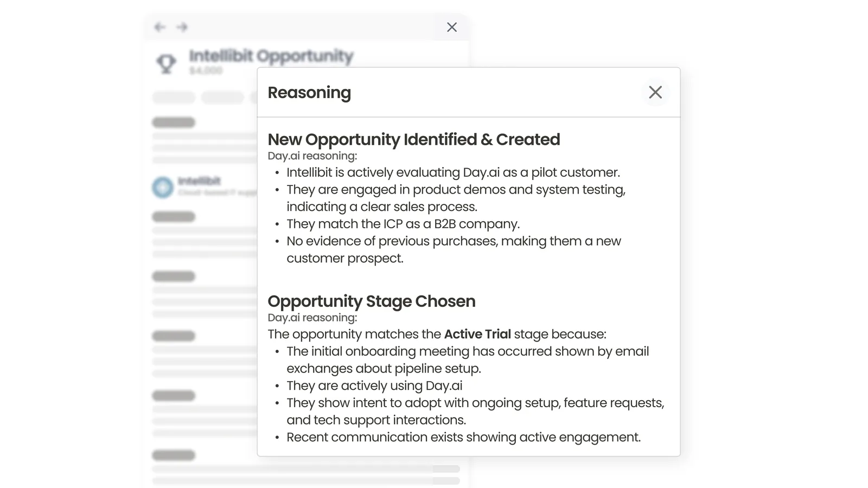The width and height of the screenshot is (868, 488).
Task: Click the New Opportunity Identified & Created heading
Action: [414, 139]
